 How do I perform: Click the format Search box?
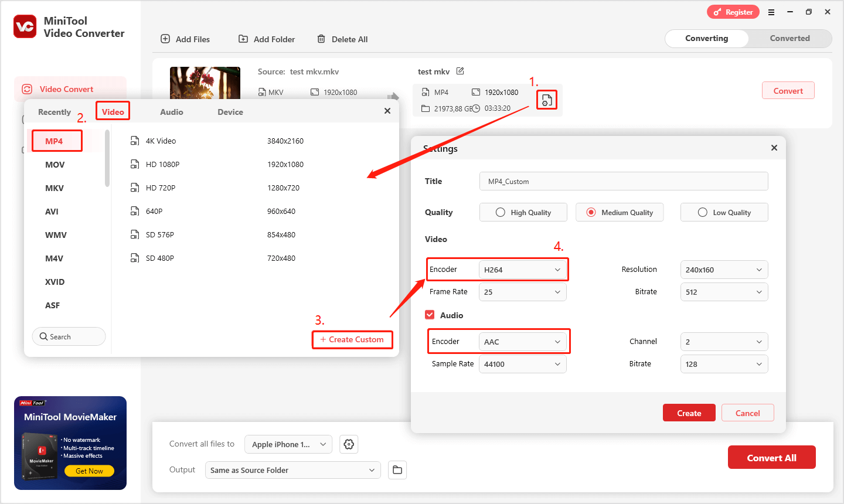point(69,336)
